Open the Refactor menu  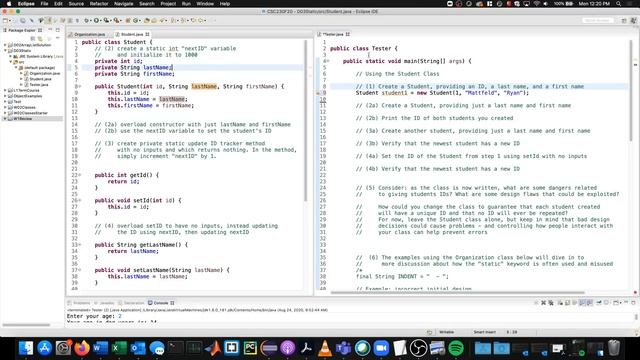click(x=99, y=4)
